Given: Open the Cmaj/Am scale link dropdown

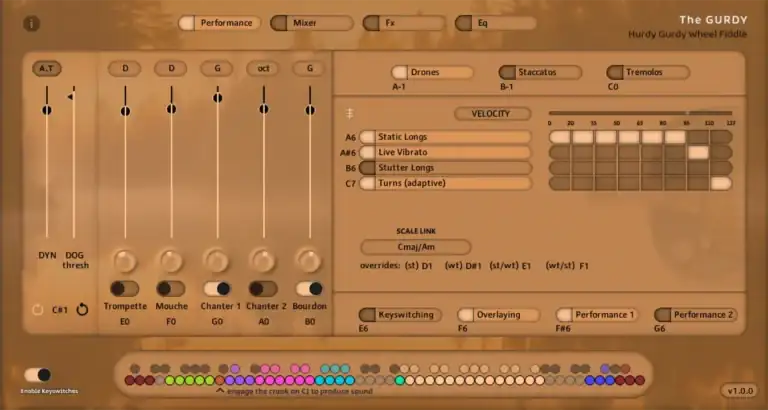Looking at the screenshot, I should pyautogui.click(x=416, y=247).
